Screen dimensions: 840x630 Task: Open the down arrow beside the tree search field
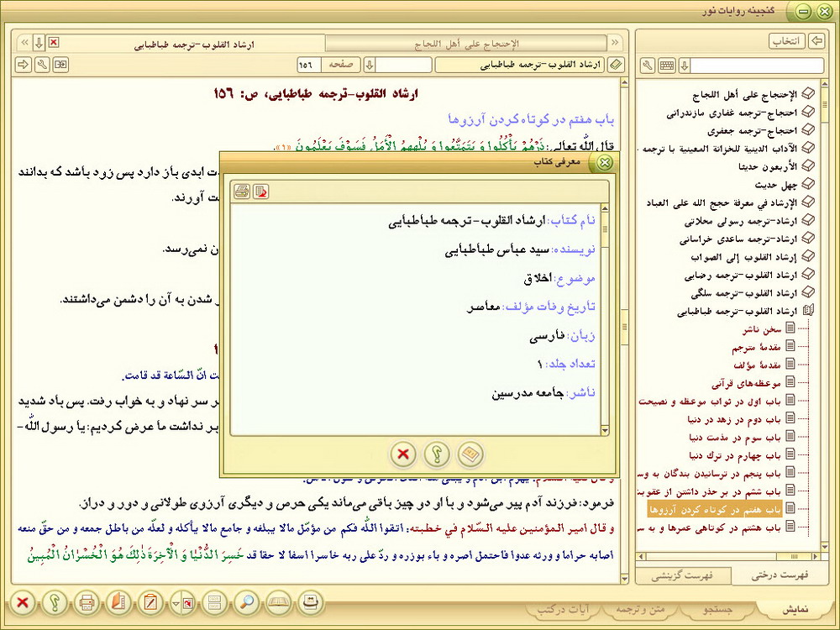684,66
